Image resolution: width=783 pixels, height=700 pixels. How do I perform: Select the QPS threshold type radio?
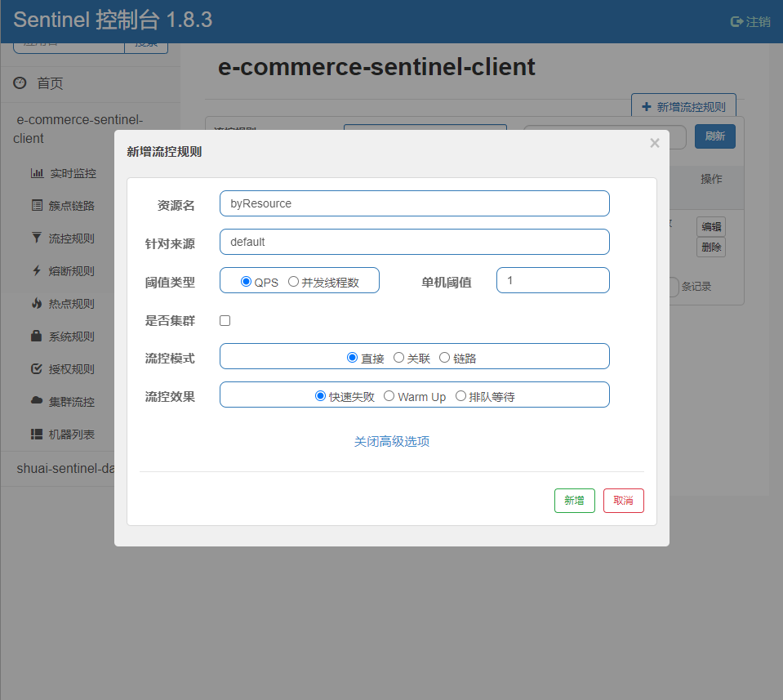pyautogui.click(x=247, y=280)
